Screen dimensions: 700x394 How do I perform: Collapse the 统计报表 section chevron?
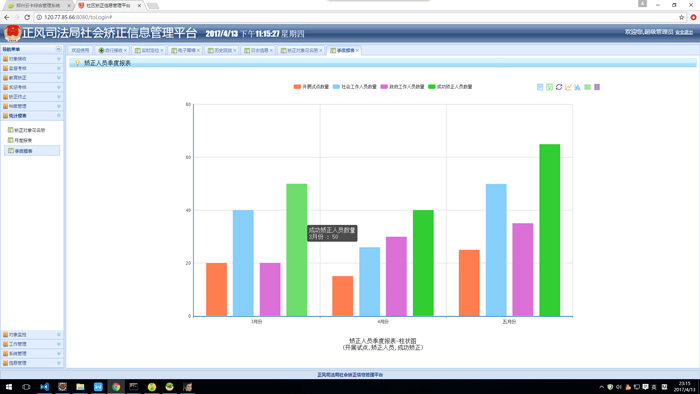pos(58,116)
